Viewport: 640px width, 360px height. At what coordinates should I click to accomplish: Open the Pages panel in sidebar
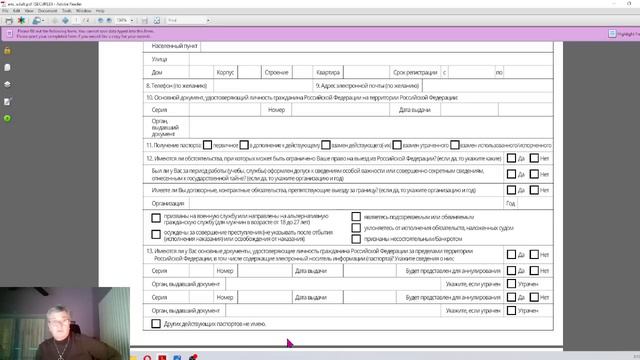click(x=7, y=67)
